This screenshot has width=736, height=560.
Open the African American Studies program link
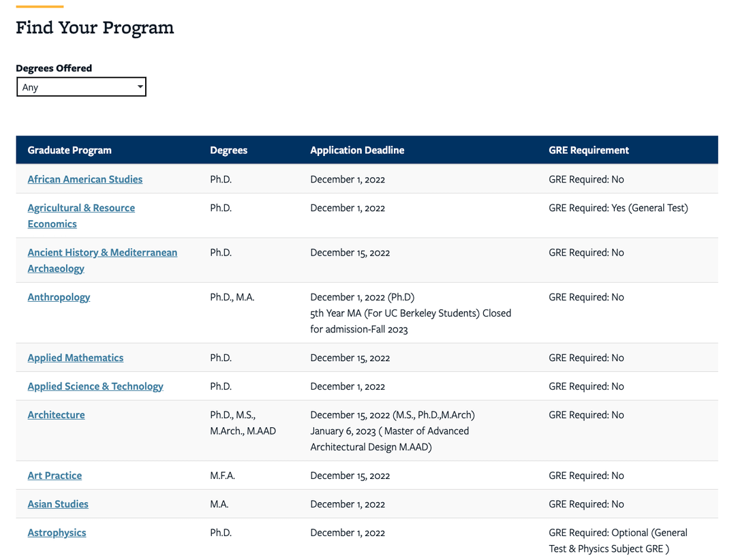tap(85, 179)
